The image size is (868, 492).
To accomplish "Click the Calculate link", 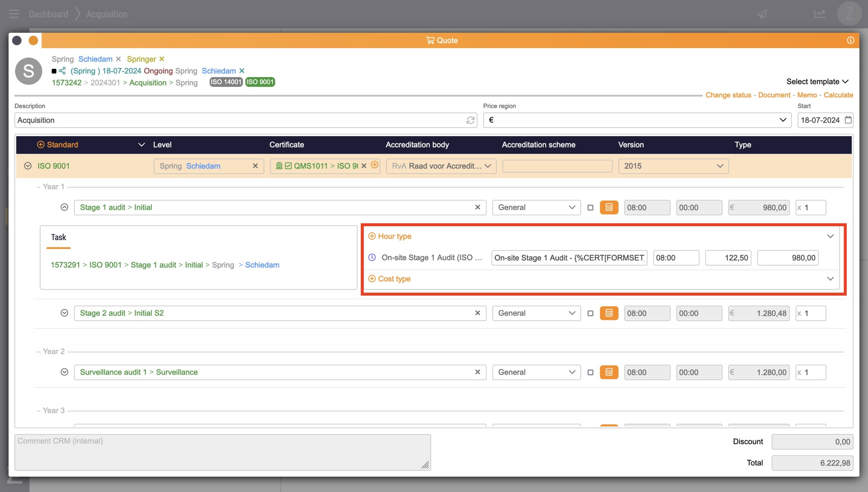I will pos(838,95).
